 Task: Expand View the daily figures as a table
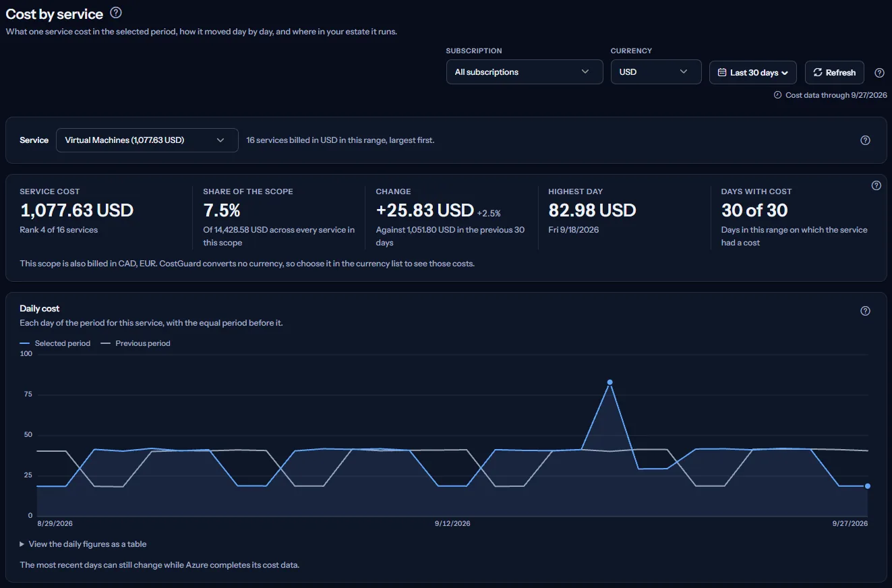click(83, 544)
